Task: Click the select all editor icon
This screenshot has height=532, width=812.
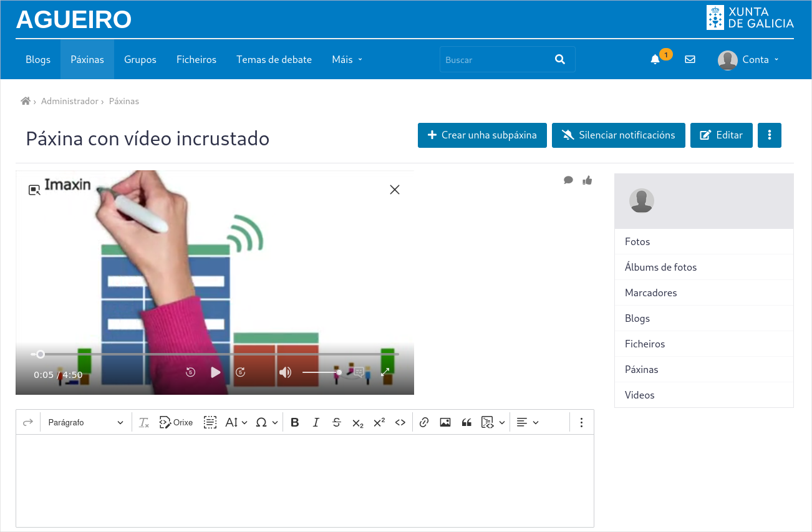Action: (210, 422)
